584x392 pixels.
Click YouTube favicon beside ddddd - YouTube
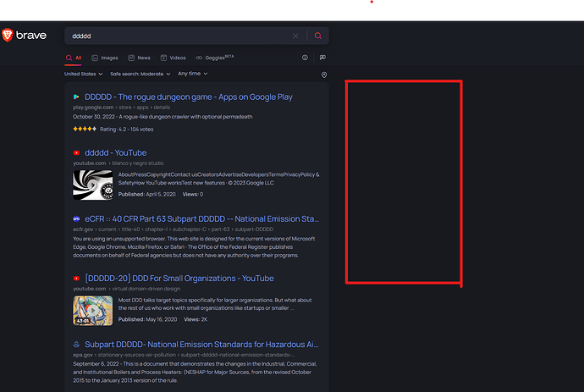(76, 152)
